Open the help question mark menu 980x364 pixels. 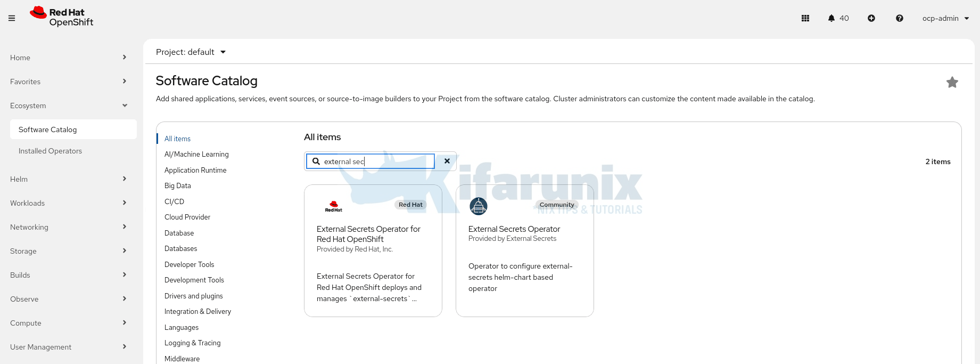900,18
